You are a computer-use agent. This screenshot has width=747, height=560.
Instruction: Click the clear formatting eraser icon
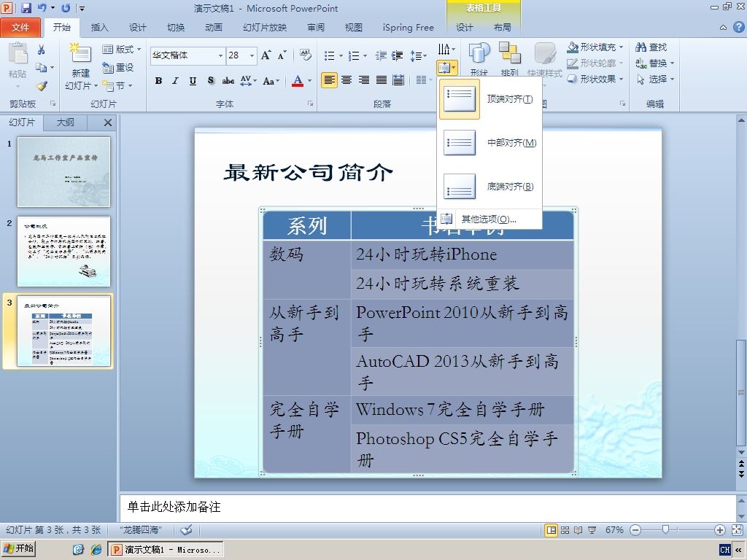coord(306,55)
